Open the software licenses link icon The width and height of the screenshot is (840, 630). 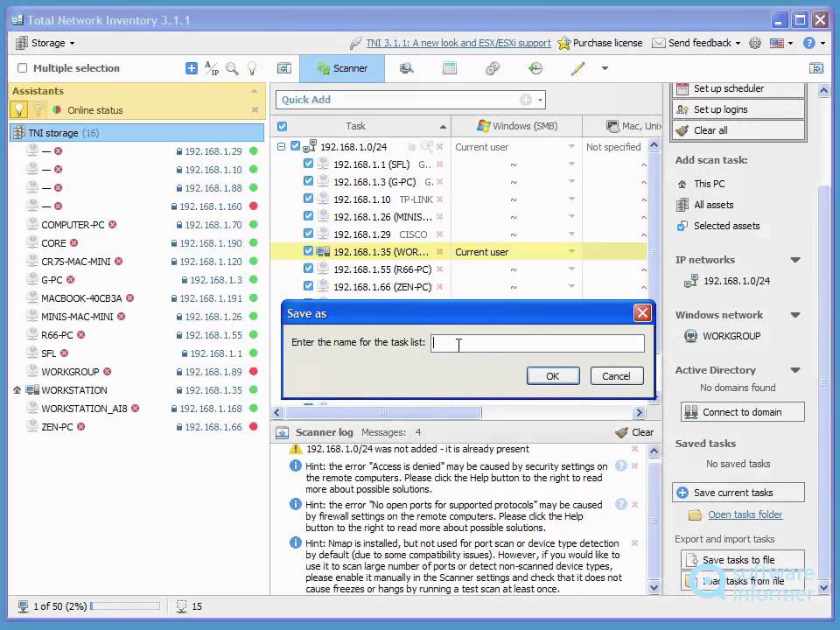[493, 68]
